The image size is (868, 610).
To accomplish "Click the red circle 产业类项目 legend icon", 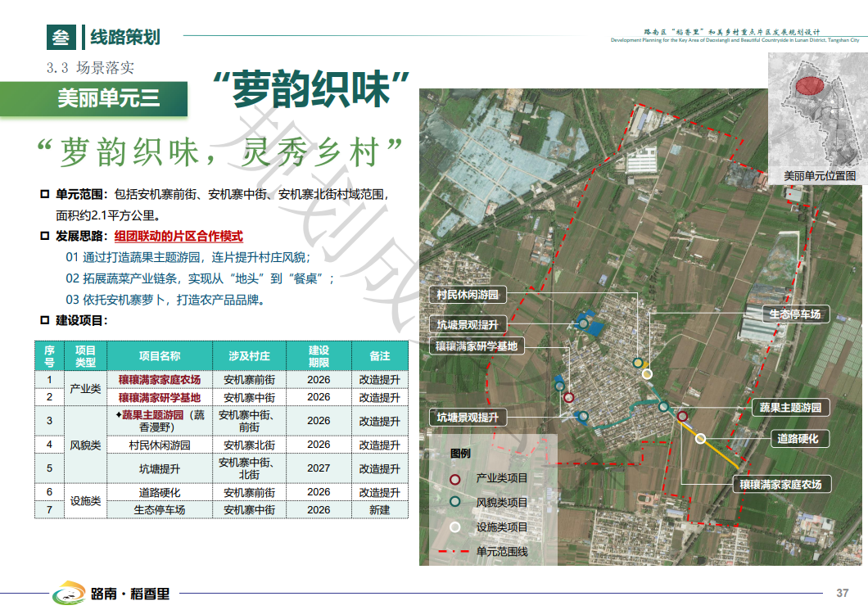I will [454, 478].
